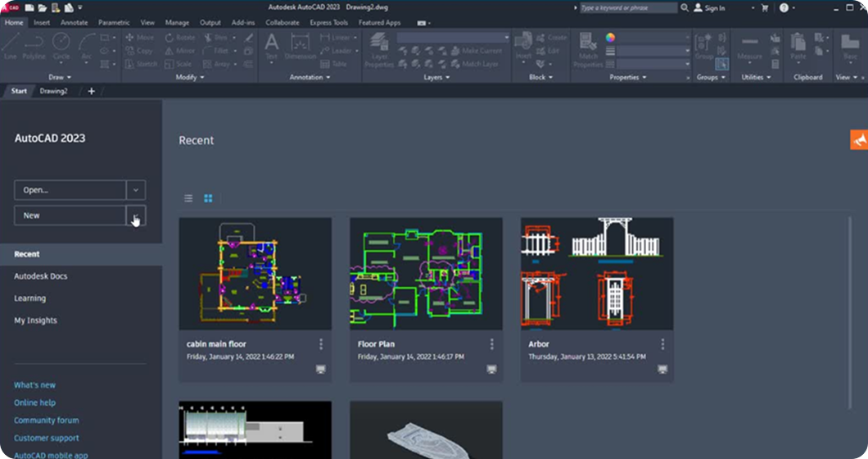Open the Floor Plan drawing thumbnail

tap(427, 274)
